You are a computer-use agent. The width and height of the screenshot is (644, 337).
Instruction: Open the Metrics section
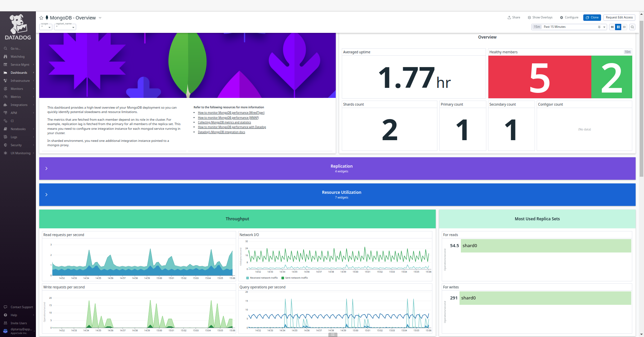(15, 97)
